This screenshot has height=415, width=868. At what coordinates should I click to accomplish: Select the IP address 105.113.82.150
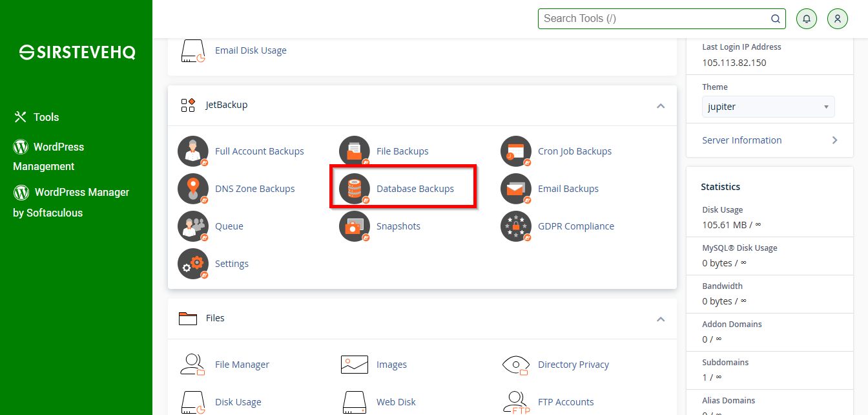click(734, 63)
